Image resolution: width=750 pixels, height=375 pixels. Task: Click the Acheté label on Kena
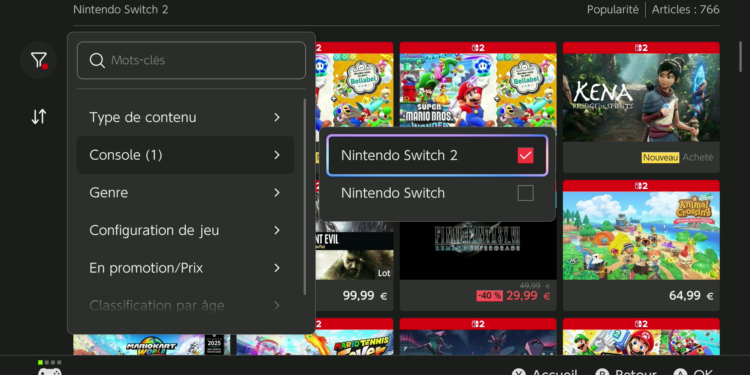click(x=697, y=157)
